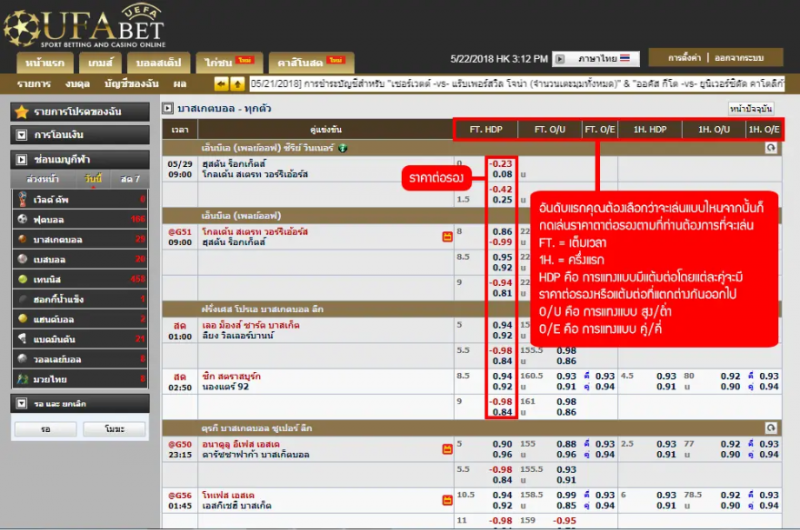Click the โมฆะ button
Screen dimensions: 800x530
click(x=114, y=429)
